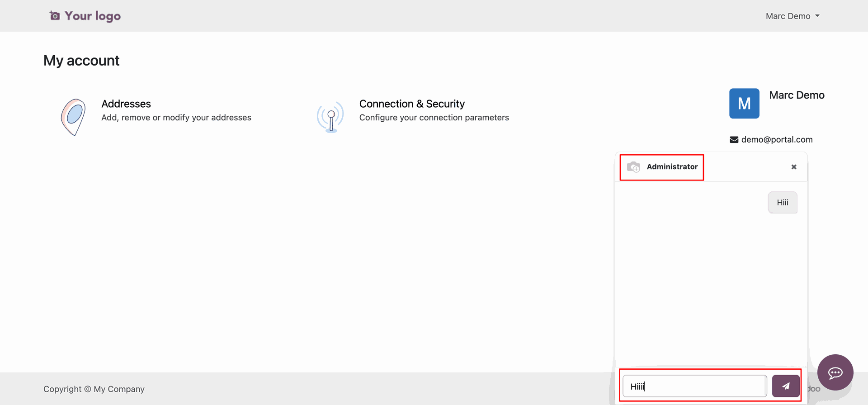The height and width of the screenshot is (405, 868).
Task: Click the camera icon in Your logo
Action: click(55, 16)
